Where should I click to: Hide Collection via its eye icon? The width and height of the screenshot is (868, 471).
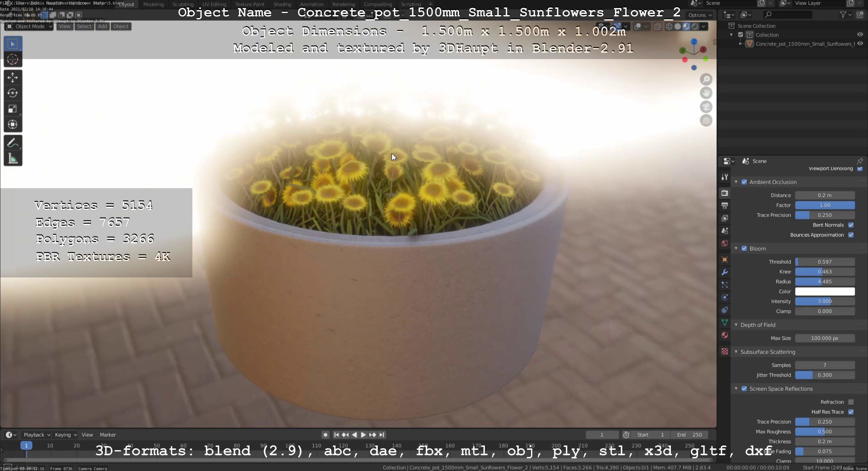(x=860, y=35)
